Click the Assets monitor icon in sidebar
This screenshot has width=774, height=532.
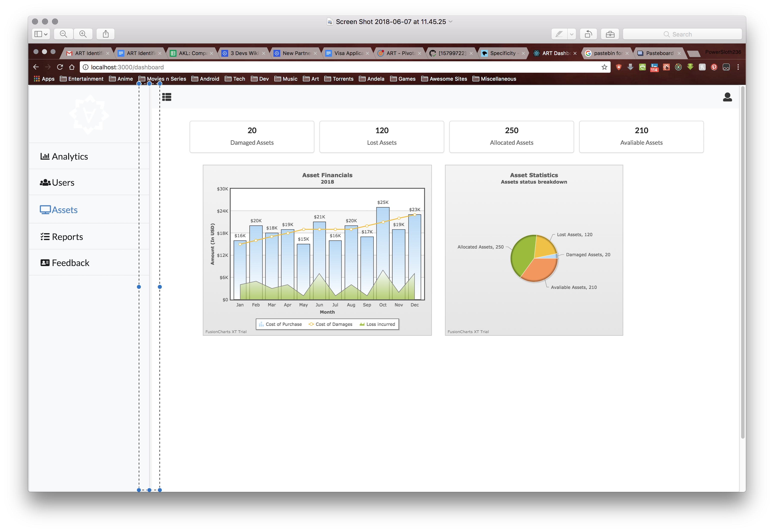pos(45,210)
